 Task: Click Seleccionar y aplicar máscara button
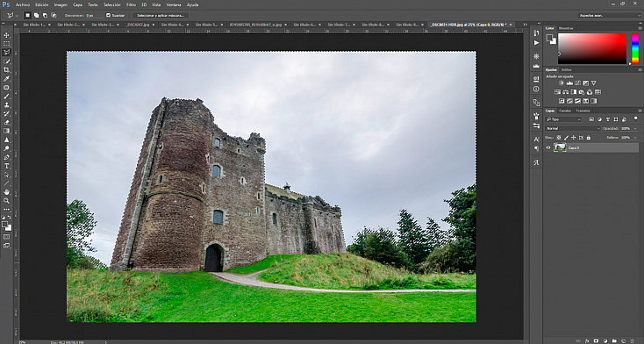161,15
